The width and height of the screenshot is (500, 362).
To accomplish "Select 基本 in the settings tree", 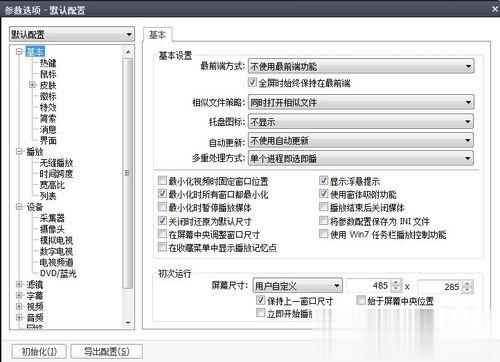I will click(35, 51).
